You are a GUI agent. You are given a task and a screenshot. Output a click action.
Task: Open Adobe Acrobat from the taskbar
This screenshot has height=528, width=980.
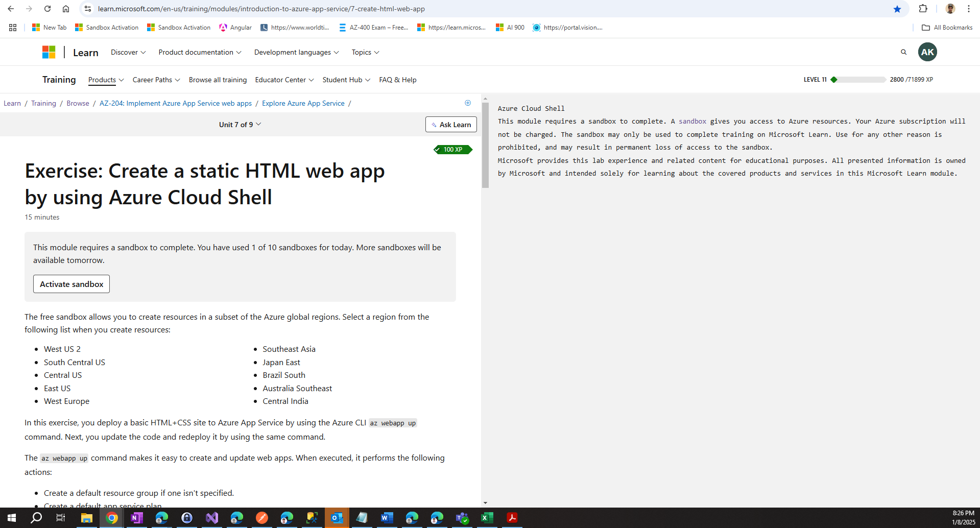pyautogui.click(x=512, y=518)
